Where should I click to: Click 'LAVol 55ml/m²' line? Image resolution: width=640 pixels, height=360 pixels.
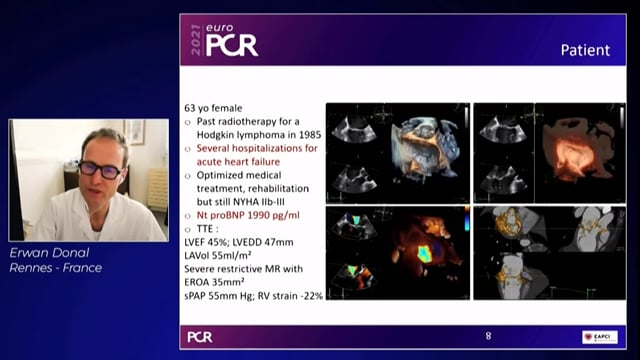218,256
